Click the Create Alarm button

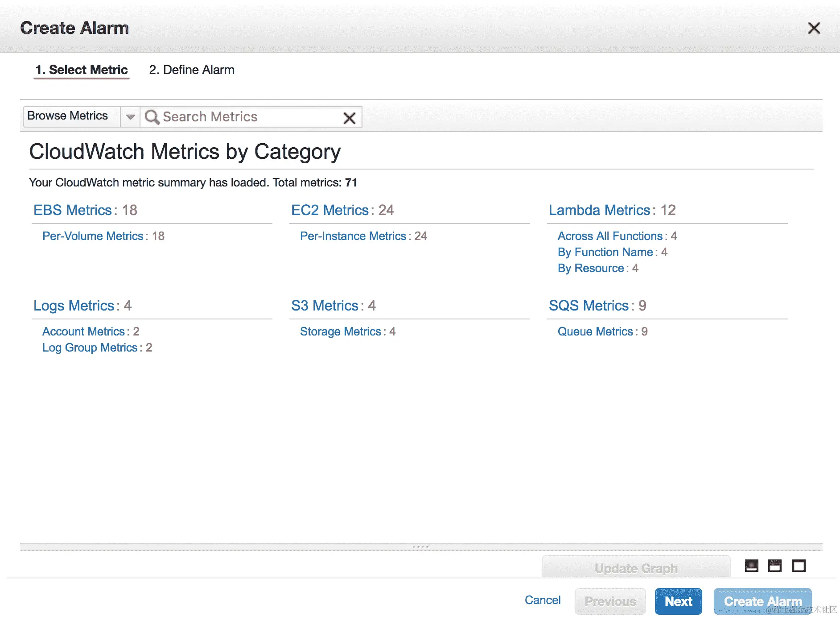[x=763, y=601]
